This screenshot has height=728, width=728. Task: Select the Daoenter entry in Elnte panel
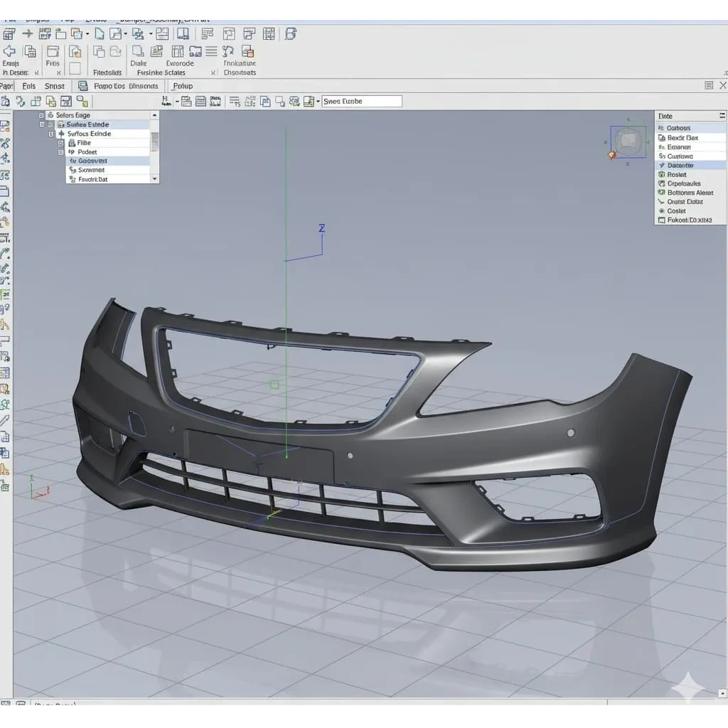(690, 165)
